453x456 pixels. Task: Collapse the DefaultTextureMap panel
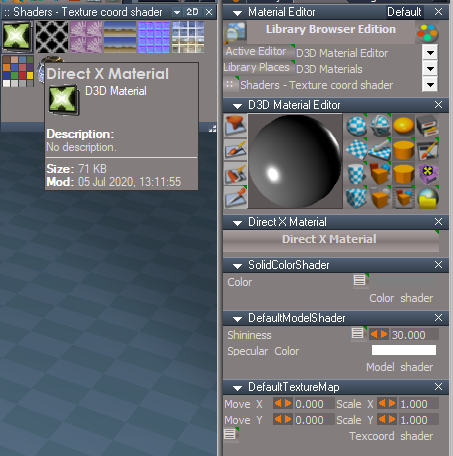[237, 388]
